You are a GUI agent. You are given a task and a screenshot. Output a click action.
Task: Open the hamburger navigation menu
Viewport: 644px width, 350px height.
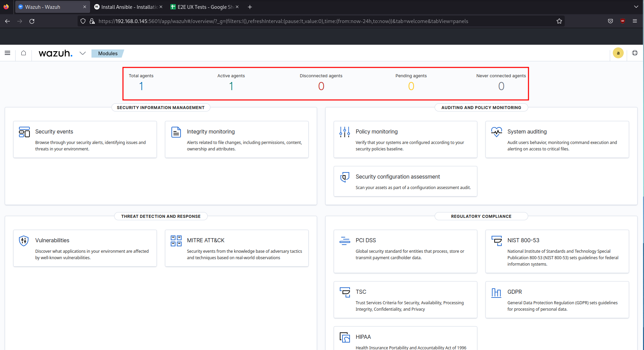(x=7, y=53)
